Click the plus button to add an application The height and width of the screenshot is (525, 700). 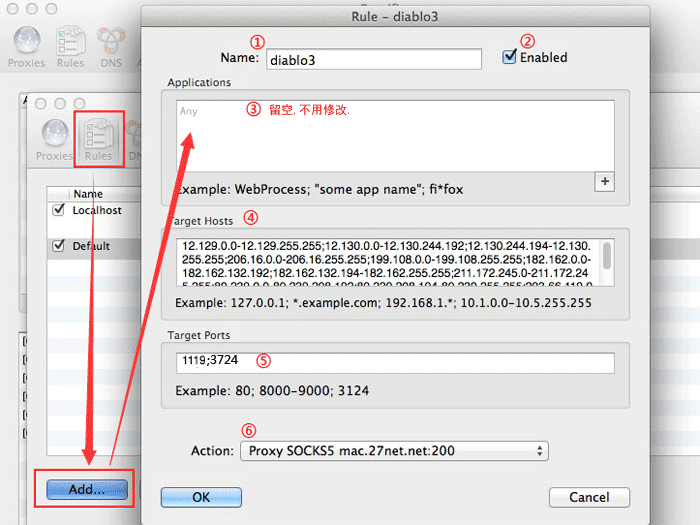click(x=603, y=181)
